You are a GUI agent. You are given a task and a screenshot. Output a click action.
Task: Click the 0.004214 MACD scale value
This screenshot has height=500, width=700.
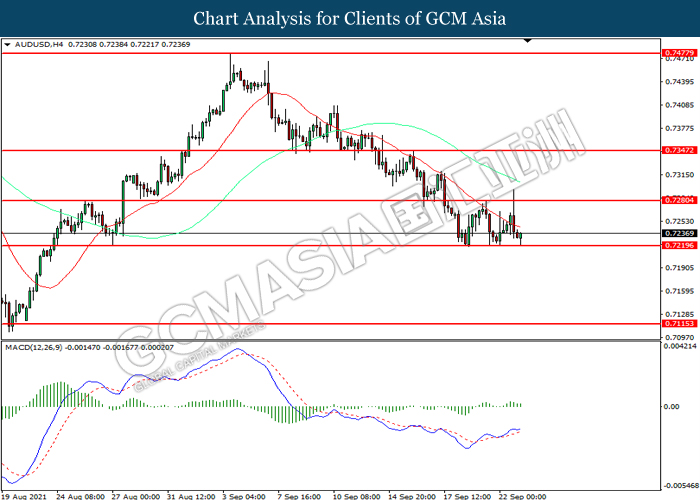(680, 346)
